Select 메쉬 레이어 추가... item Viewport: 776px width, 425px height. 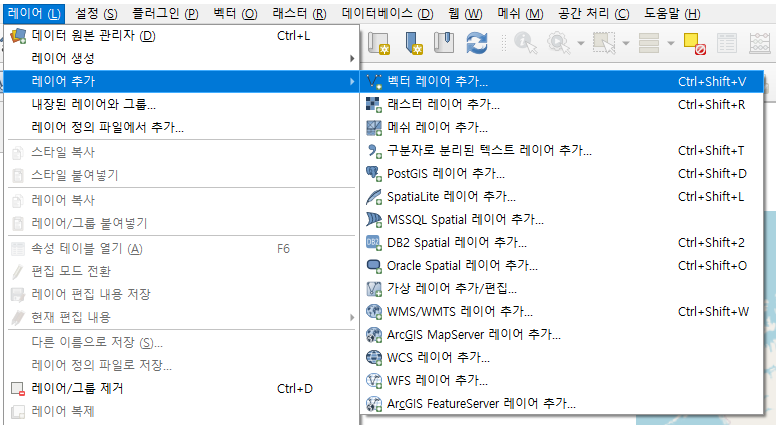[562, 127]
